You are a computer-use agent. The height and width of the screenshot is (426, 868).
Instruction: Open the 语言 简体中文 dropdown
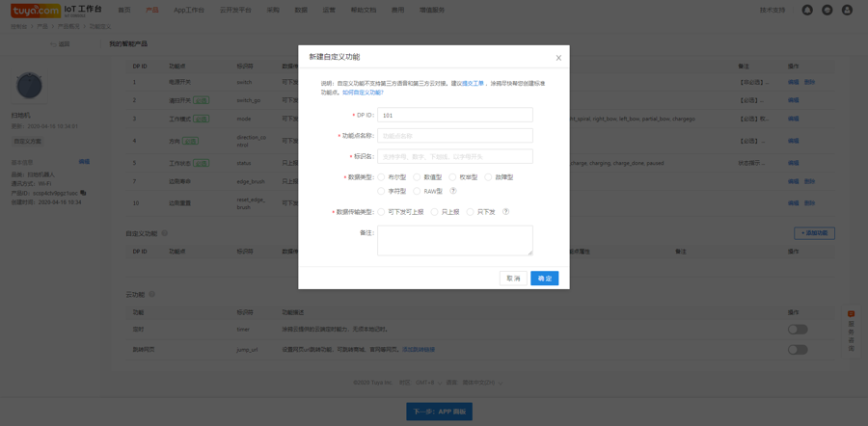(x=482, y=383)
